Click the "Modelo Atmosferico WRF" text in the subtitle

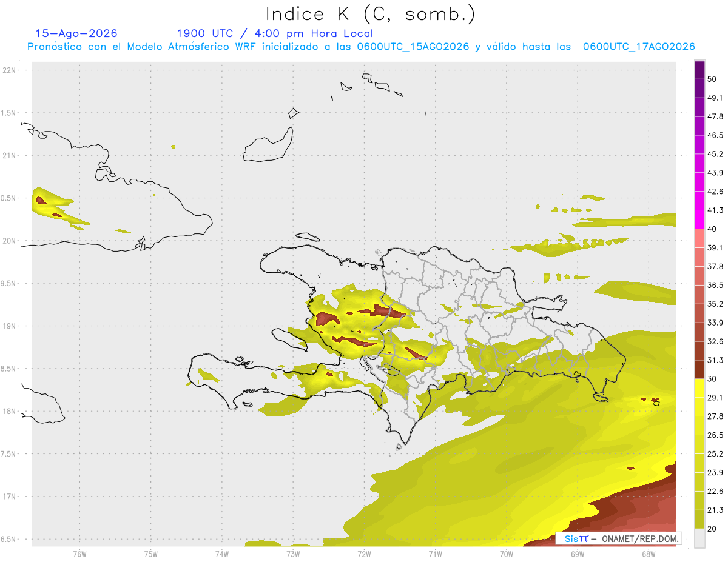pos(192,47)
